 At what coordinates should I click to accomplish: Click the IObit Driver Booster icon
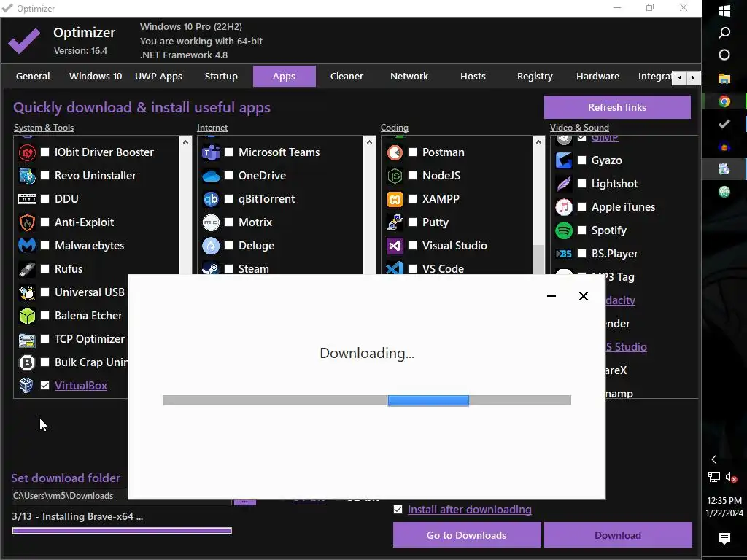click(27, 152)
